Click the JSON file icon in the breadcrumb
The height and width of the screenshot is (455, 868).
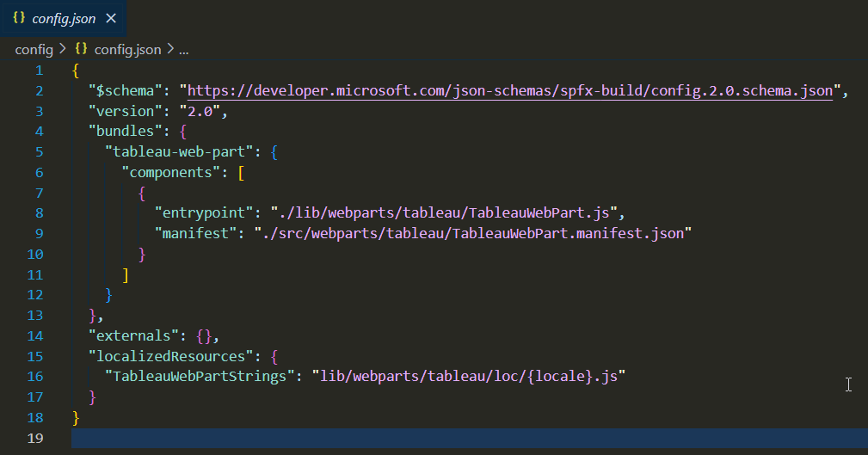click(82, 50)
